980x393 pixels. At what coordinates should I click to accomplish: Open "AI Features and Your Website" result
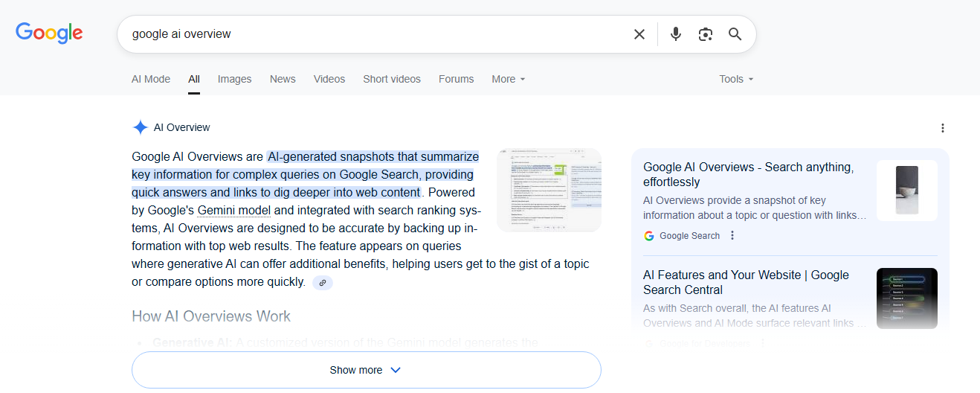[746, 282]
